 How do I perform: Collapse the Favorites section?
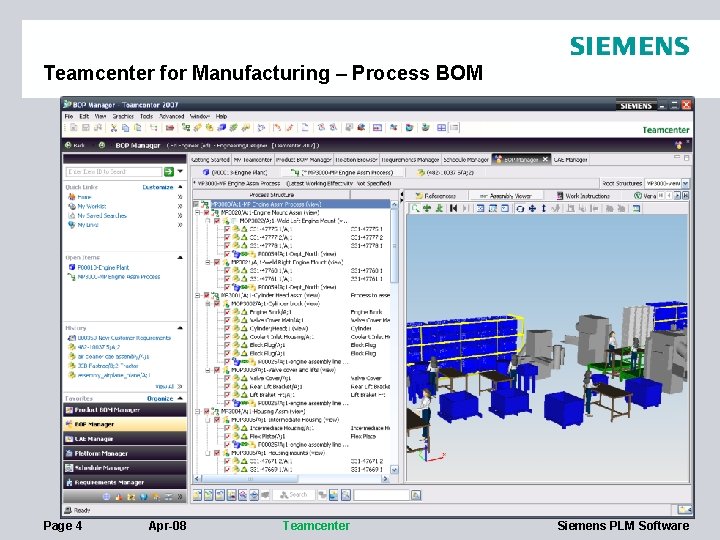[180, 398]
